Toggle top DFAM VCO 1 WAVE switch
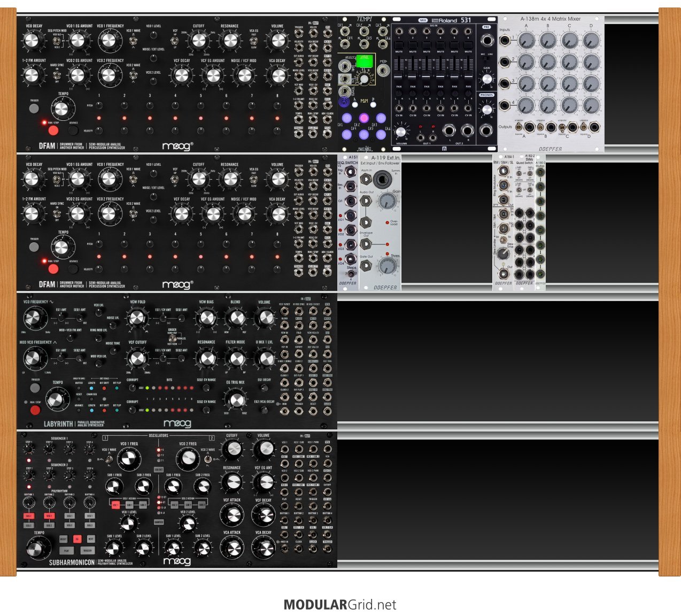 pyautogui.click(x=133, y=41)
